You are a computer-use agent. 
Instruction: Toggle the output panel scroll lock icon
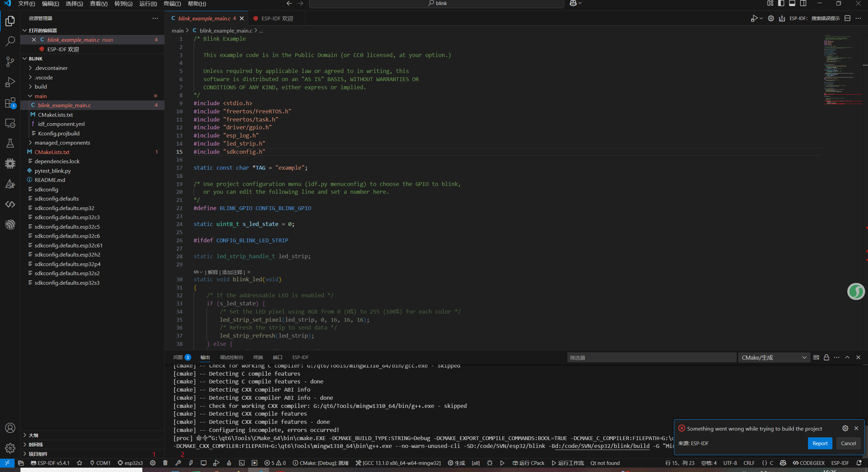[x=826, y=357]
